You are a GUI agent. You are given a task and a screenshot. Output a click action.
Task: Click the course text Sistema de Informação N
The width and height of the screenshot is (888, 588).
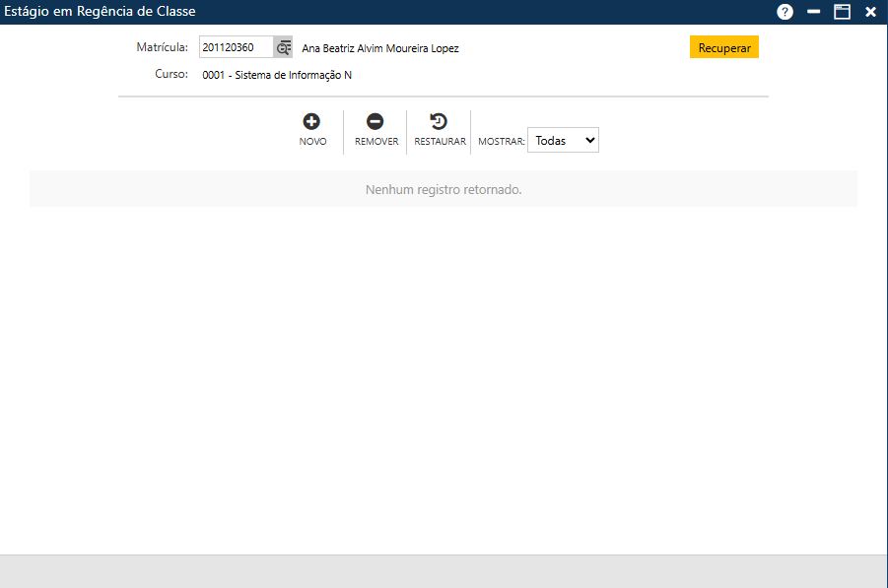click(277, 75)
